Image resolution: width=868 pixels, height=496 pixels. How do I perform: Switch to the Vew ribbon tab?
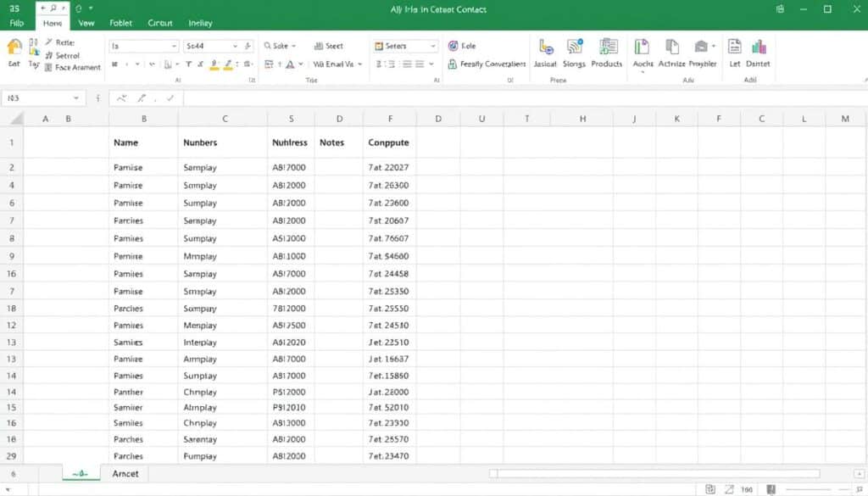pos(86,23)
